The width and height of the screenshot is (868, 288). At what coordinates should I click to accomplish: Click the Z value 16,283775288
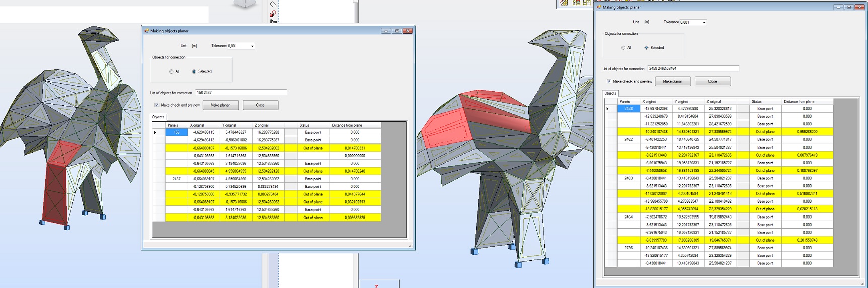click(x=269, y=132)
